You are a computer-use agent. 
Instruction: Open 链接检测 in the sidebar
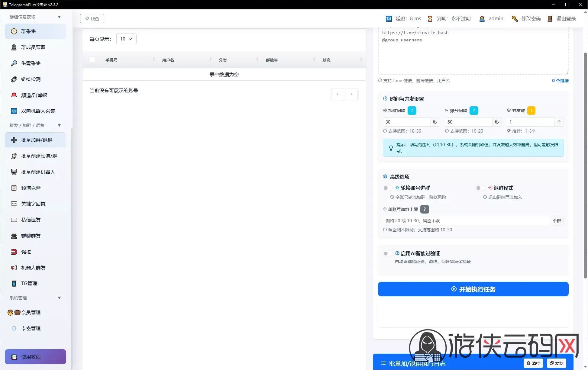coord(35,79)
